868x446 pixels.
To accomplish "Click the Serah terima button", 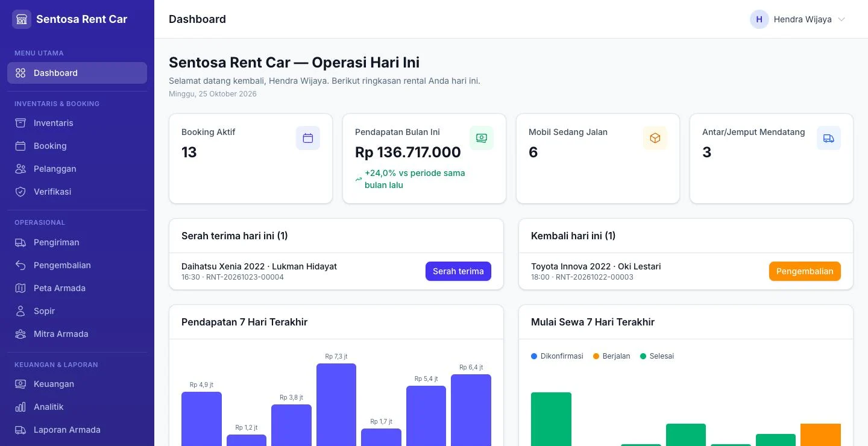I will click(458, 271).
